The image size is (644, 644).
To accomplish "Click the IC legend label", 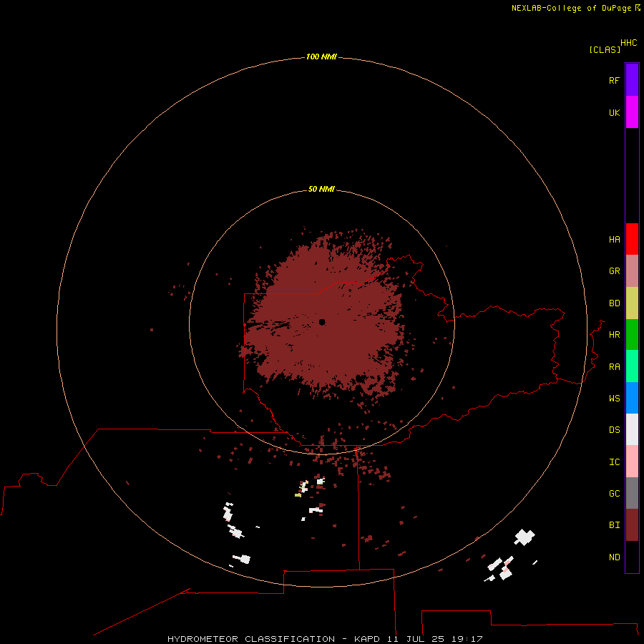I will 614,462.
